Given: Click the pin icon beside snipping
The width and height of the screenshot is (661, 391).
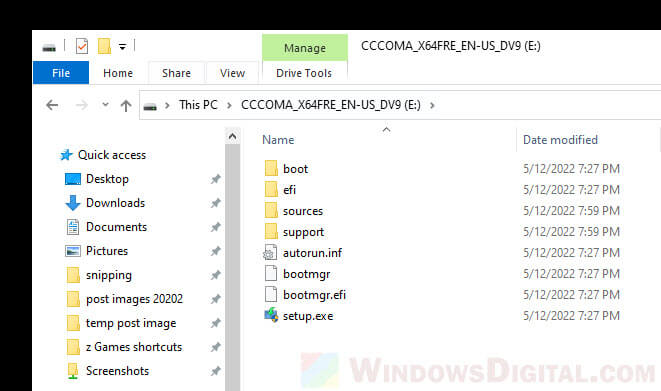Looking at the screenshot, I should [215, 275].
